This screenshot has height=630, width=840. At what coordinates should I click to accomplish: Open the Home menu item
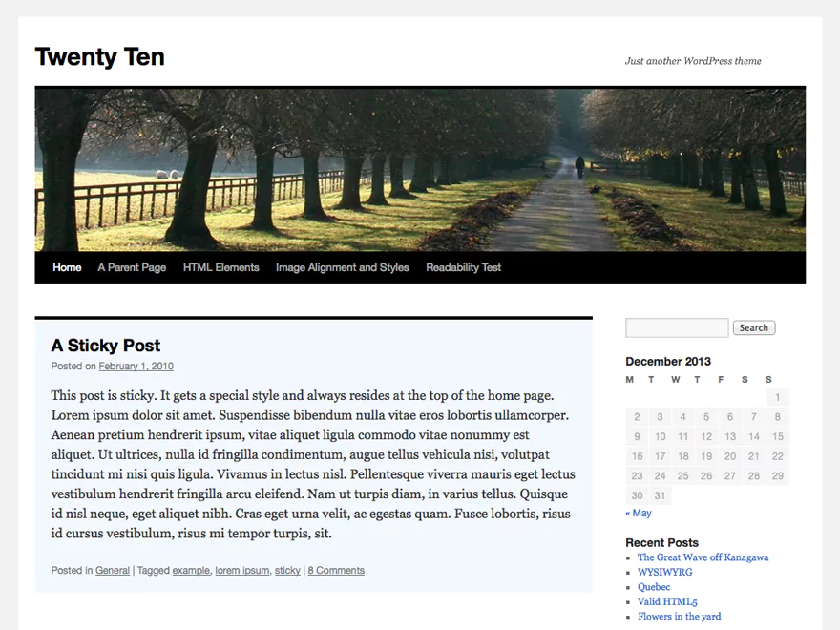click(x=67, y=267)
